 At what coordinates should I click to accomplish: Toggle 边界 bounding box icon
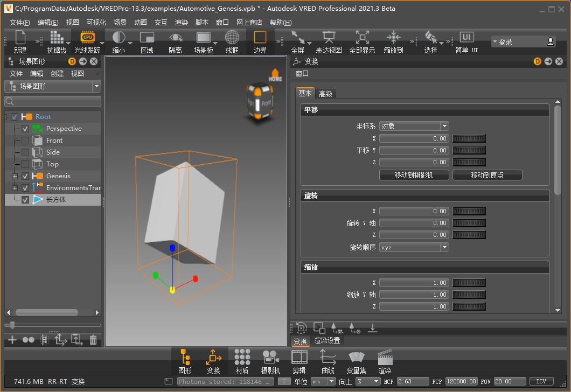(260, 42)
